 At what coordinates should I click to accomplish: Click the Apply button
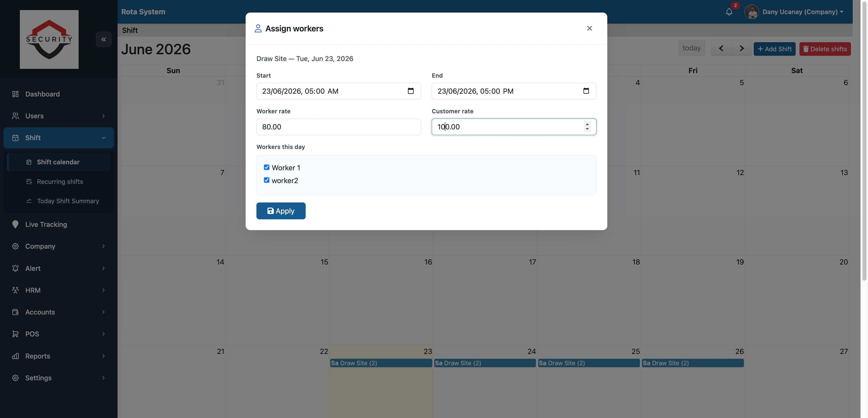281,211
